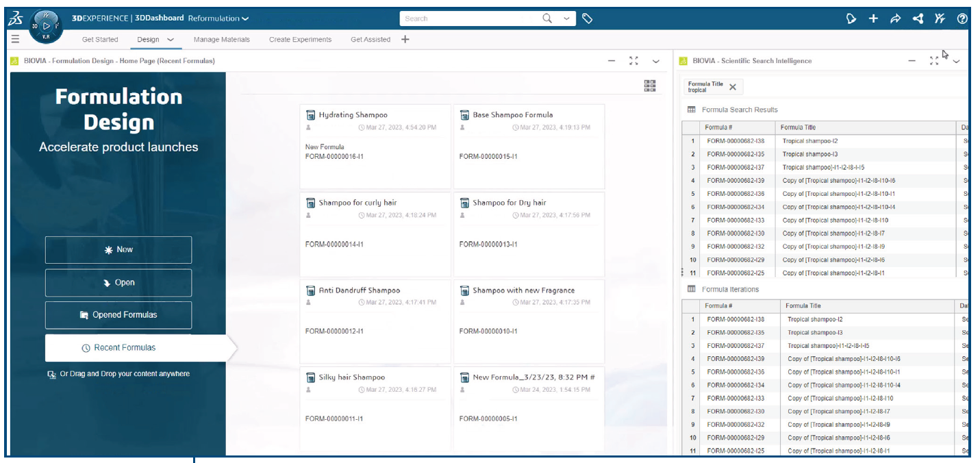This screenshot has height=463, width=980.
Task: Open the hamburger menu icon
Action: (16, 39)
